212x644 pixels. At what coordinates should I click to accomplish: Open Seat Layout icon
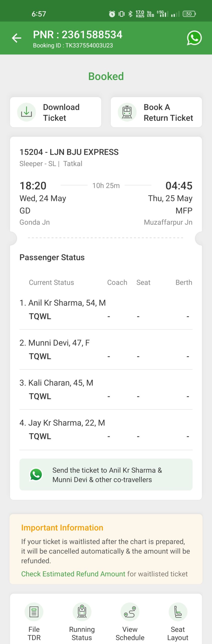[178, 612]
